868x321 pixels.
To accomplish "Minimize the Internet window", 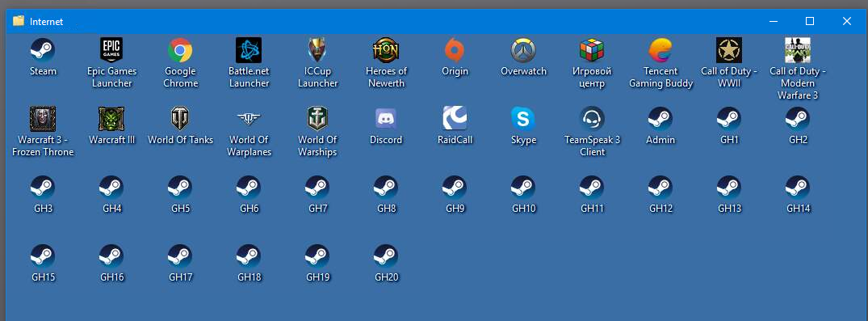I will 773,21.
